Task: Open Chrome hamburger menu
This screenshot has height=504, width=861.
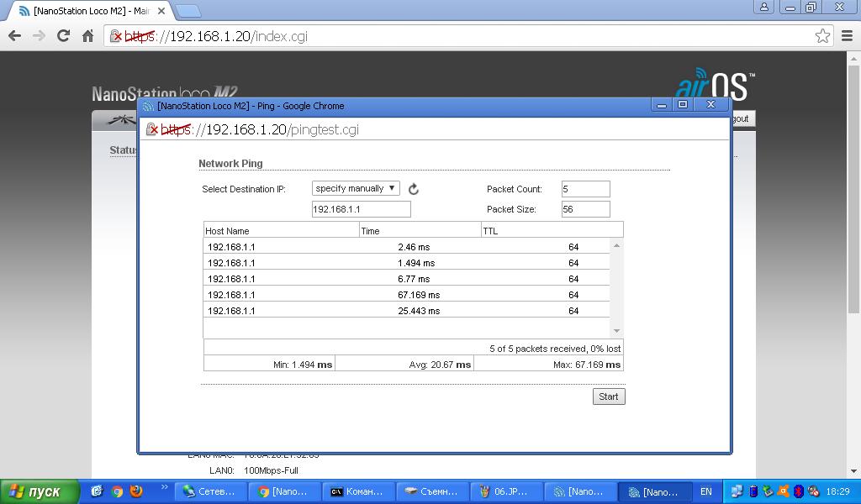Action: tap(847, 36)
